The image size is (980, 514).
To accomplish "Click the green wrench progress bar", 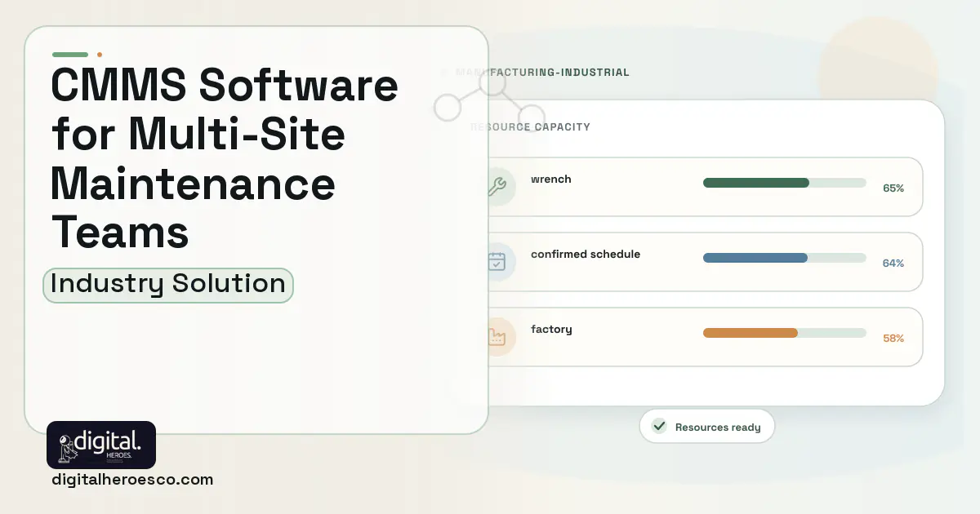I will (x=785, y=183).
